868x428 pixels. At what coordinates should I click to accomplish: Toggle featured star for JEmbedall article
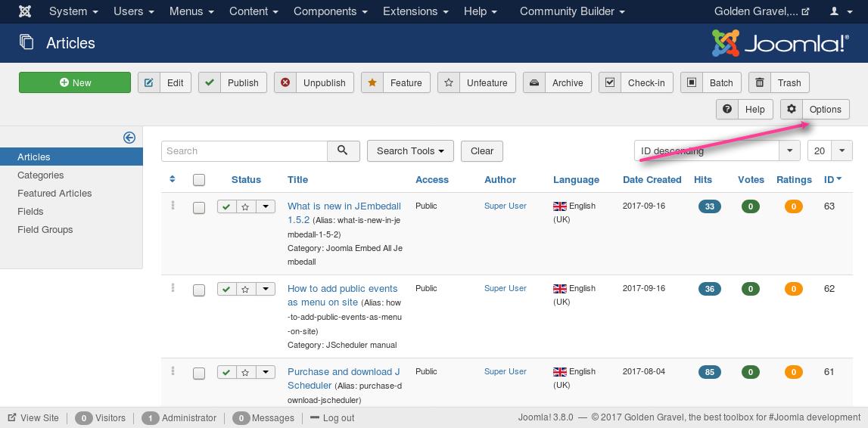coord(246,206)
